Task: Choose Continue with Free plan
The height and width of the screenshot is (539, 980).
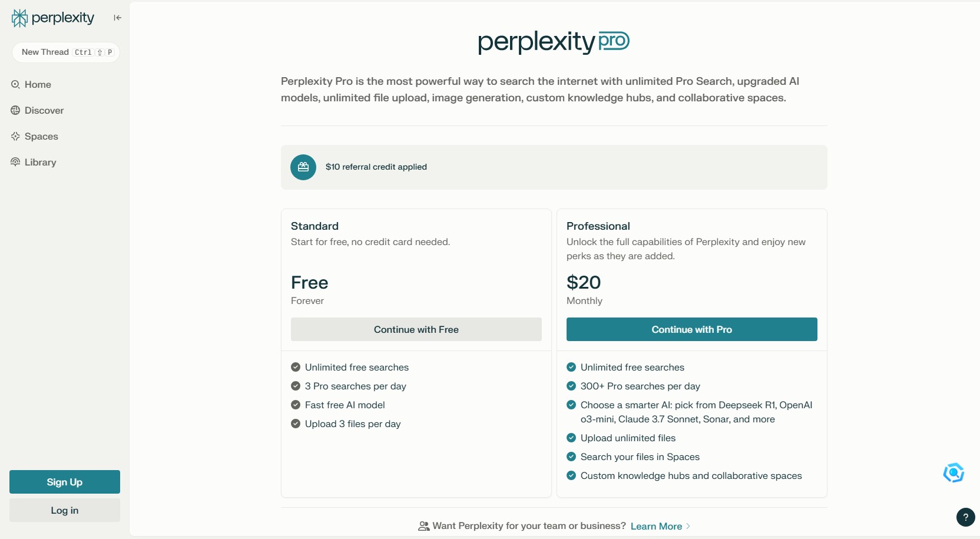Action: [416, 329]
